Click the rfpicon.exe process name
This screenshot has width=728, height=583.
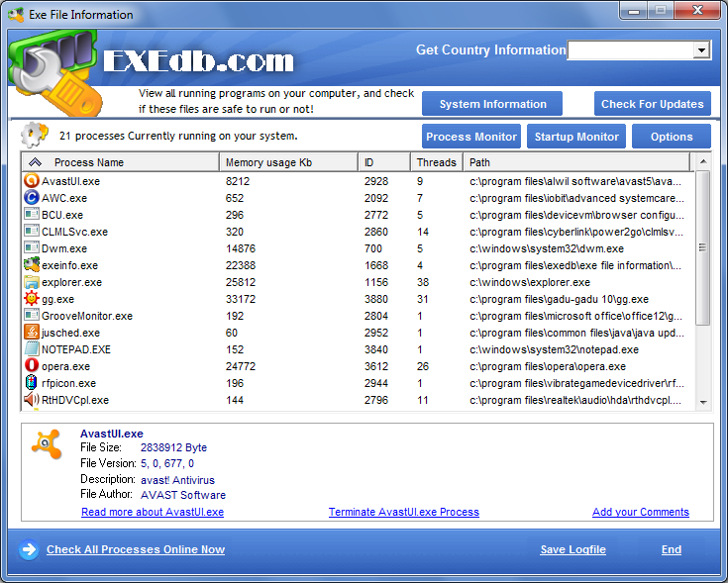coord(68,383)
